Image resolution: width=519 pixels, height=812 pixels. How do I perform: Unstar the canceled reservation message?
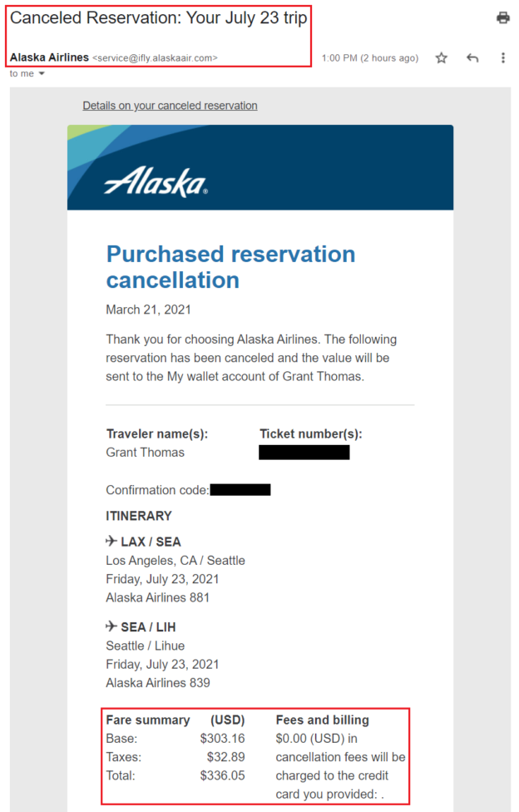[442, 58]
